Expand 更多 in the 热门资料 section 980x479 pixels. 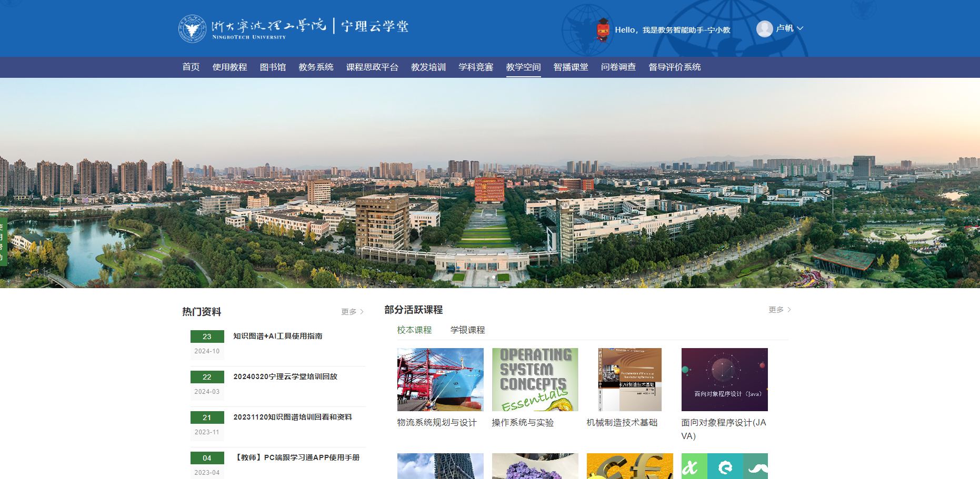click(352, 312)
